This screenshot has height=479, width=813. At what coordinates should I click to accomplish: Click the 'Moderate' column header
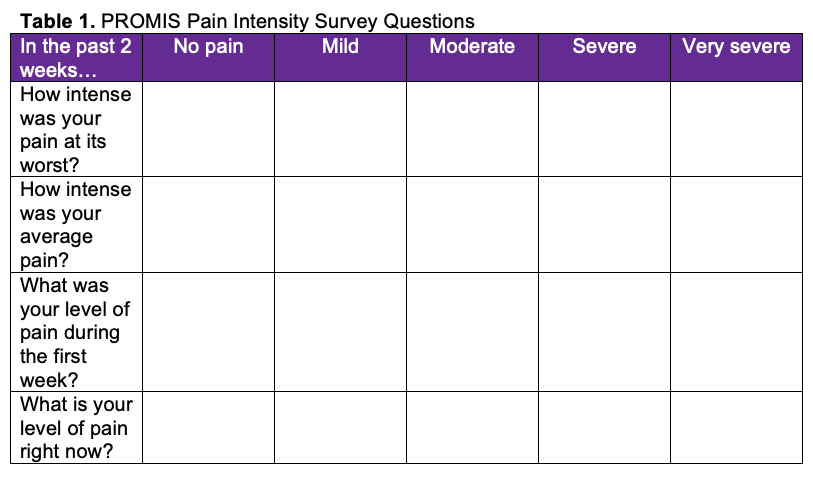tap(472, 47)
